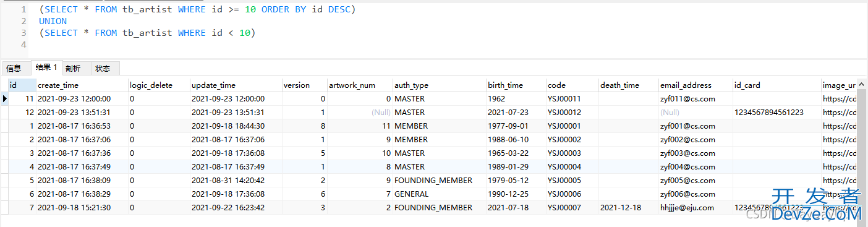Sort by the id column header

click(x=22, y=85)
